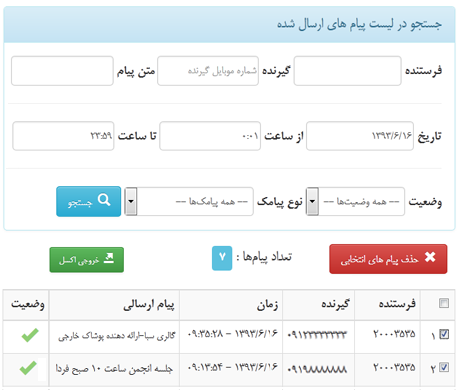
Task: Click the message text گالری سبا in row 1
Action: [116, 336]
